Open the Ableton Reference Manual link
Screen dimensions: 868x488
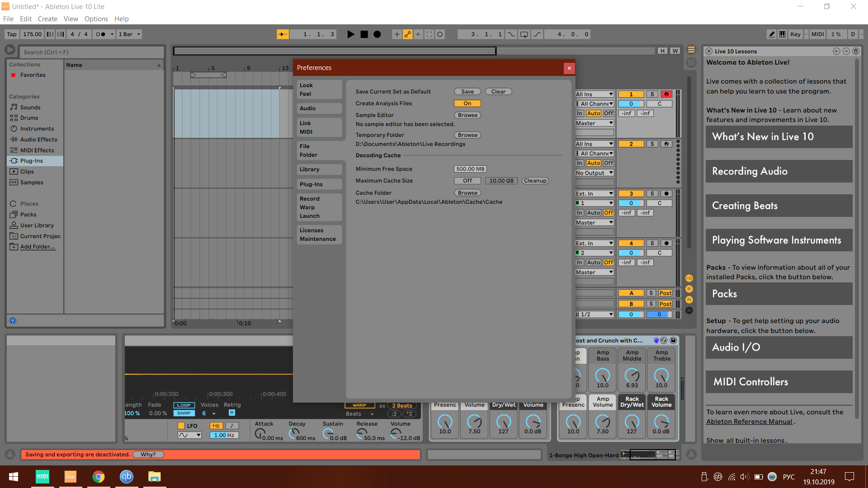click(x=749, y=422)
